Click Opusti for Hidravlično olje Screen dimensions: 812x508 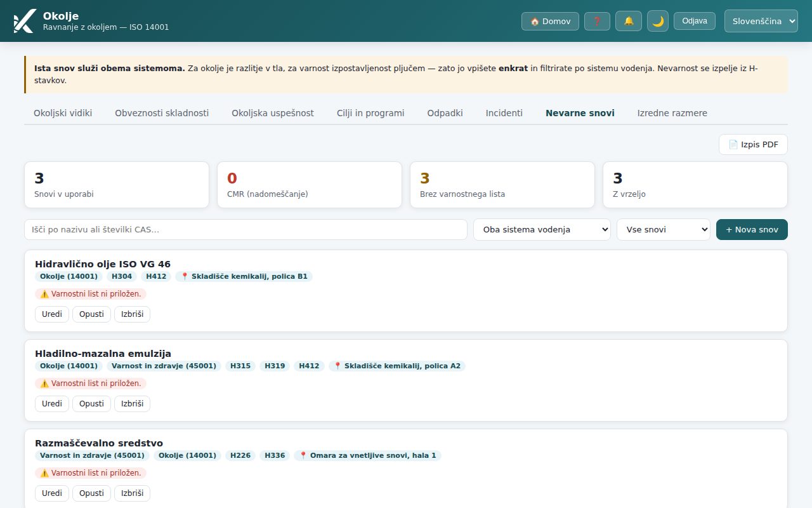(x=91, y=314)
